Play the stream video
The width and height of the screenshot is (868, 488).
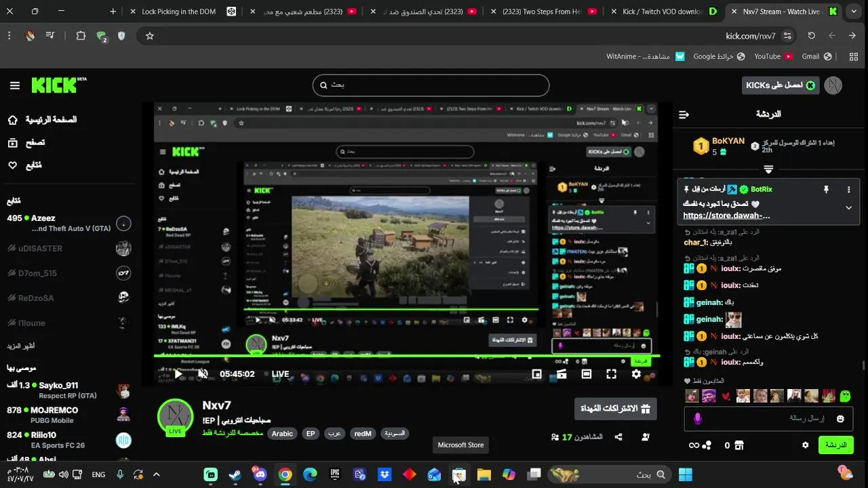click(x=178, y=373)
